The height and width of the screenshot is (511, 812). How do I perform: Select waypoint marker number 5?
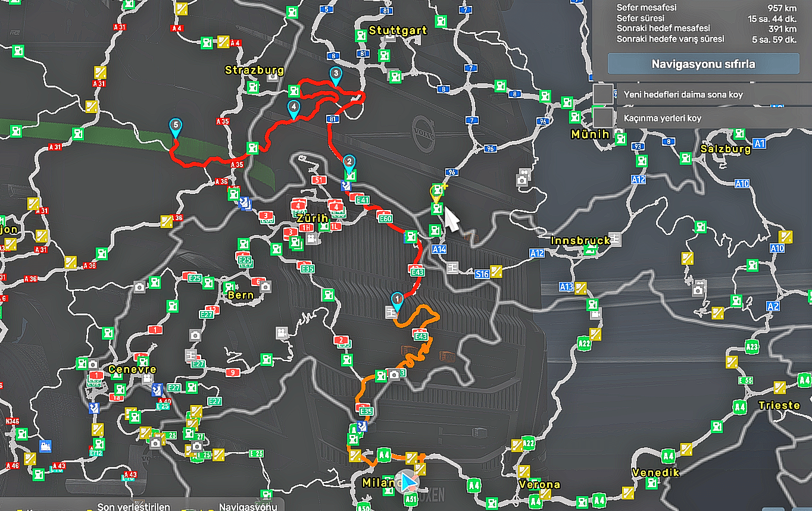tap(175, 127)
